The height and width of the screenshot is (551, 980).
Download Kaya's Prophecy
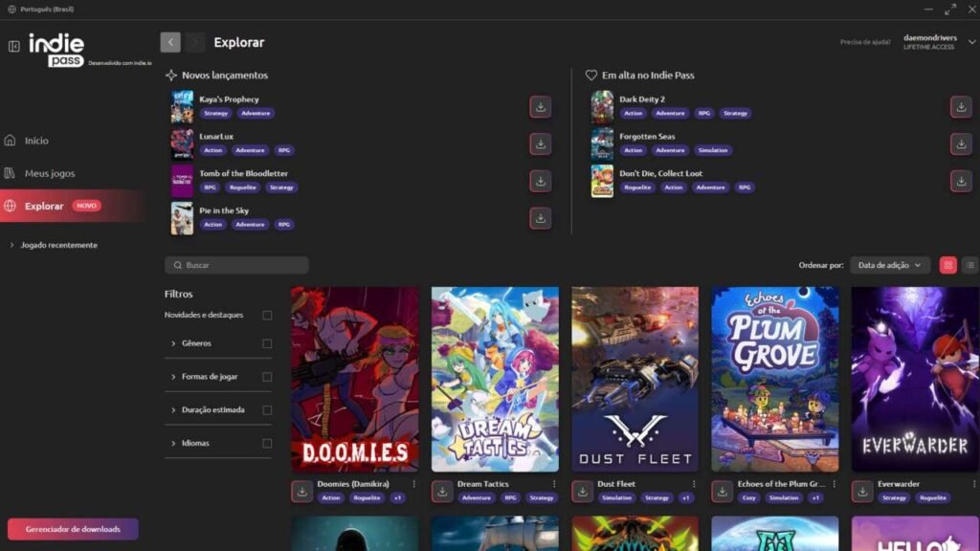[x=541, y=107]
